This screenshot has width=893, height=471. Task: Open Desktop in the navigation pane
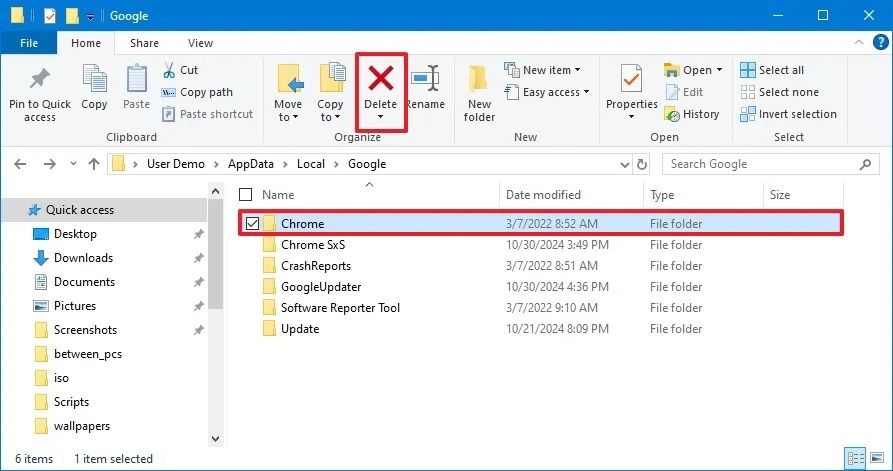tap(75, 234)
